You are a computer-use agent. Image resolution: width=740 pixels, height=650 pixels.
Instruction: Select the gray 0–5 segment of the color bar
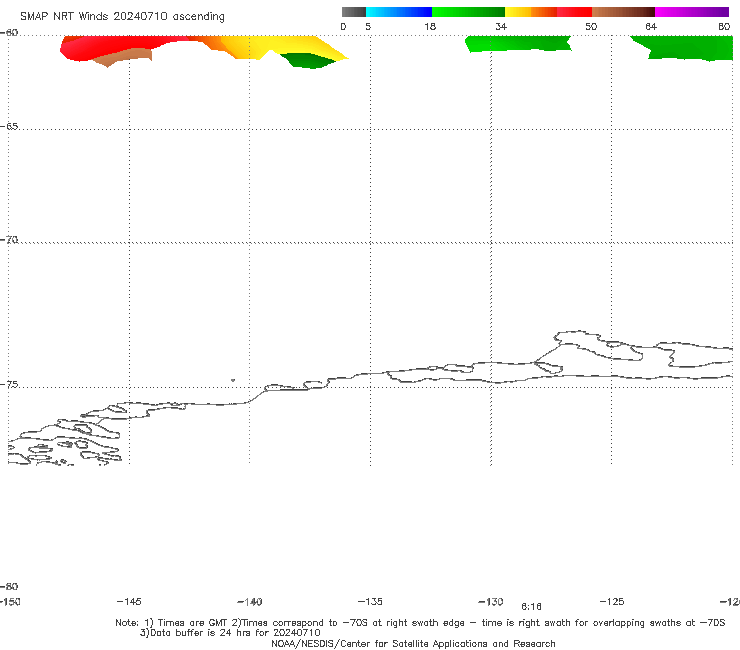coord(354,12)
